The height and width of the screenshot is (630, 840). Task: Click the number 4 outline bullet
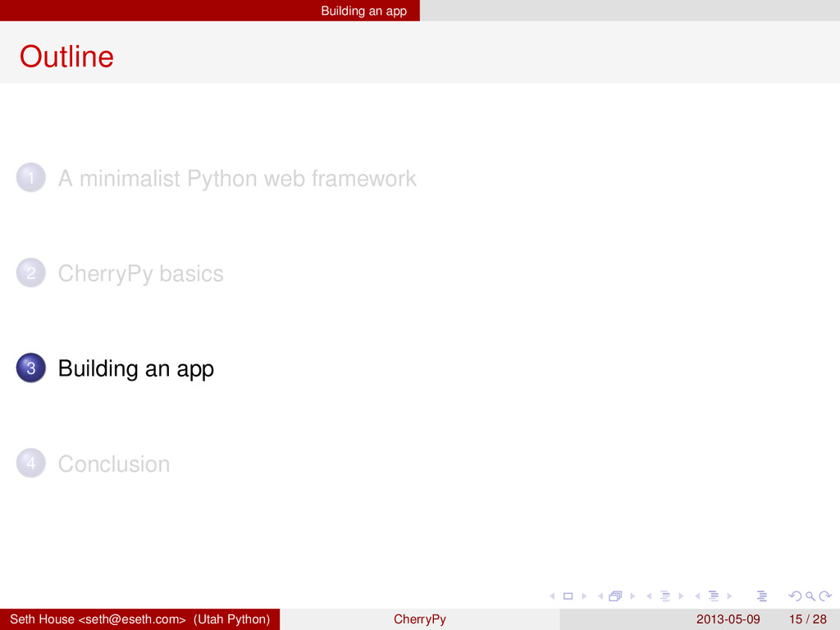coord(31,463)
